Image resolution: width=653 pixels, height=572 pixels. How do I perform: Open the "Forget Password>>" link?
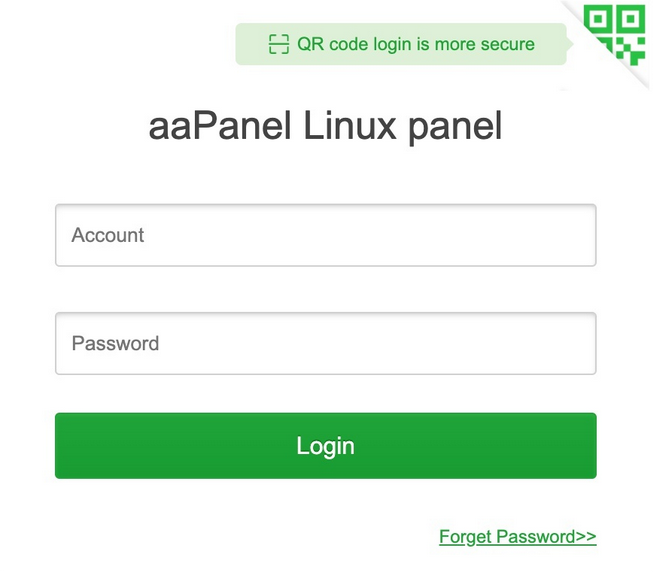(x=517, y=537)
